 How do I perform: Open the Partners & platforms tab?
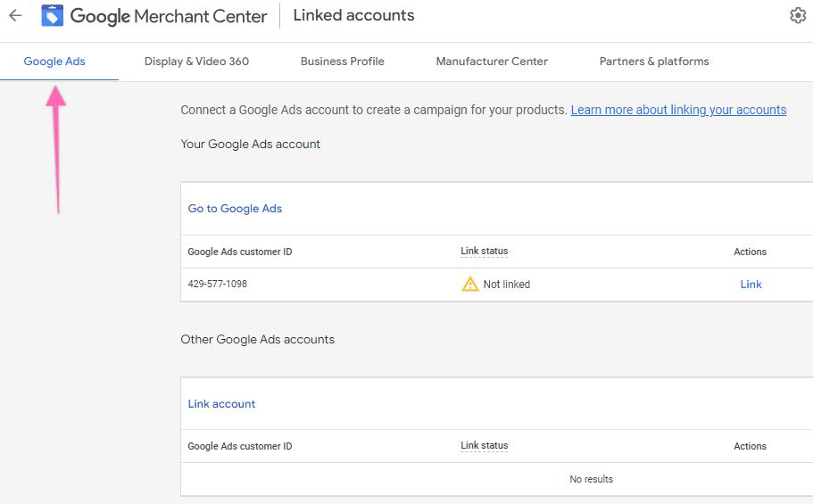pyautogui.click(x=654, y=62)
